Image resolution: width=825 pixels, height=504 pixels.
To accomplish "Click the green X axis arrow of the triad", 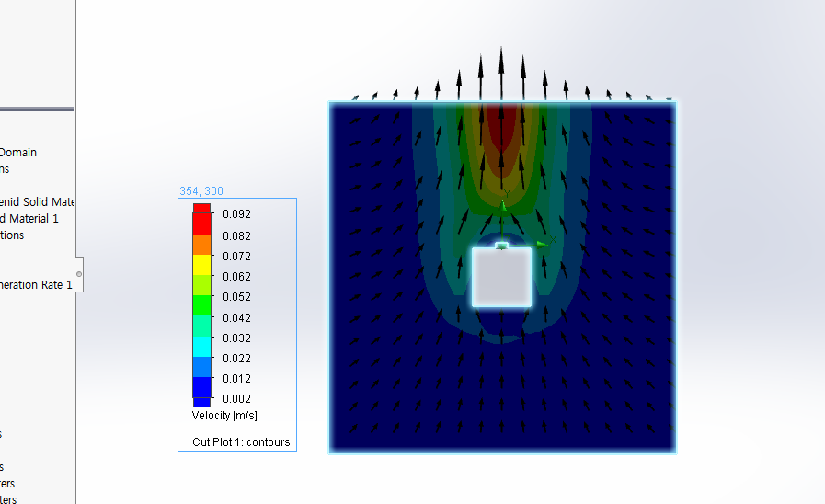I will 542,244.
